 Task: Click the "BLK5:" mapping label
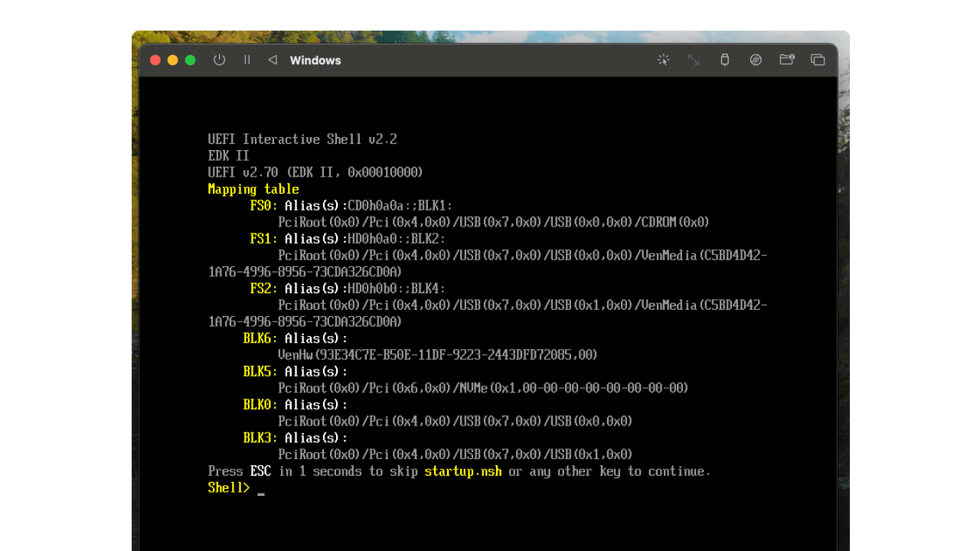pyautogui.click(x=260, y=371)
